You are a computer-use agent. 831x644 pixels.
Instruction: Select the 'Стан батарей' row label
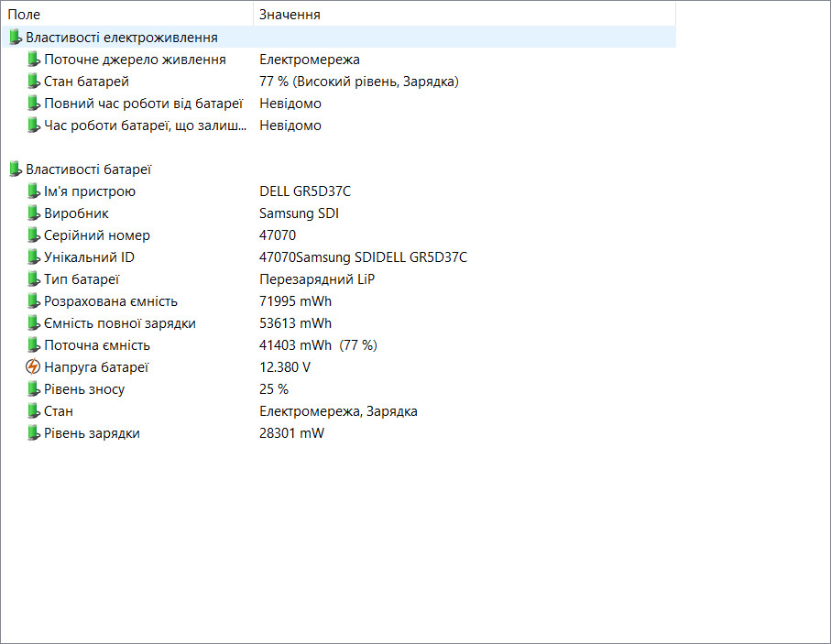tap(86, 82)
